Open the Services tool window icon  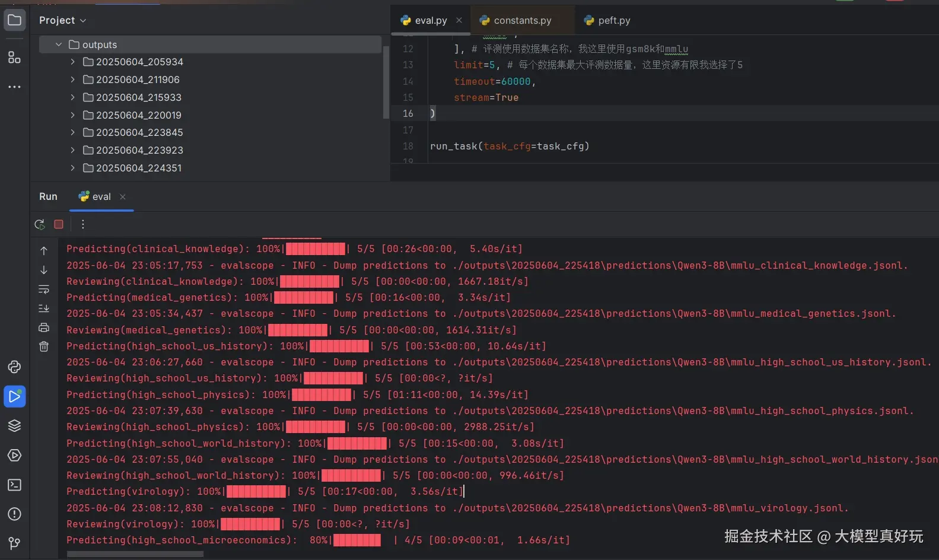14,456
